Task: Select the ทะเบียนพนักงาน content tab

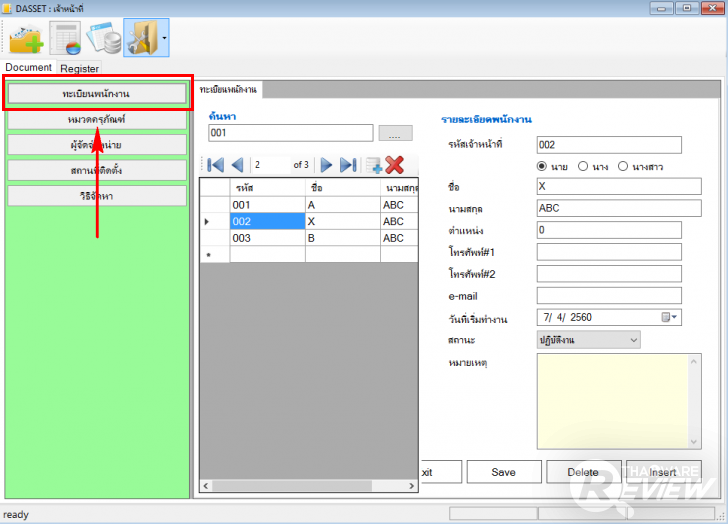Action: [228, 89]
